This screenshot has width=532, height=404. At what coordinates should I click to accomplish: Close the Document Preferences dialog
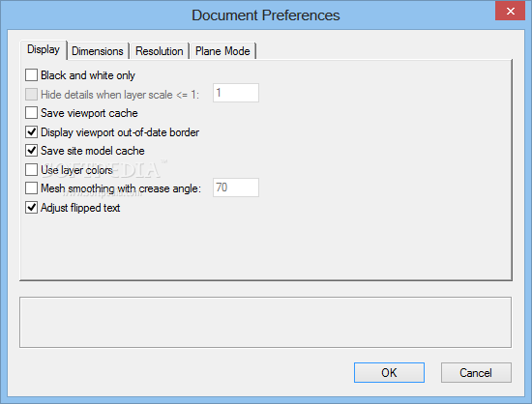click(511, 11)
